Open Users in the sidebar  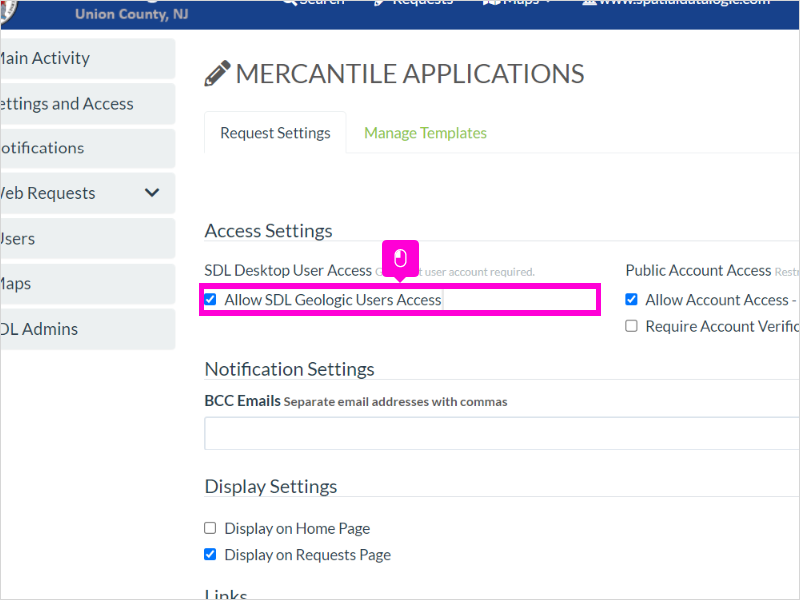[87, 238]
